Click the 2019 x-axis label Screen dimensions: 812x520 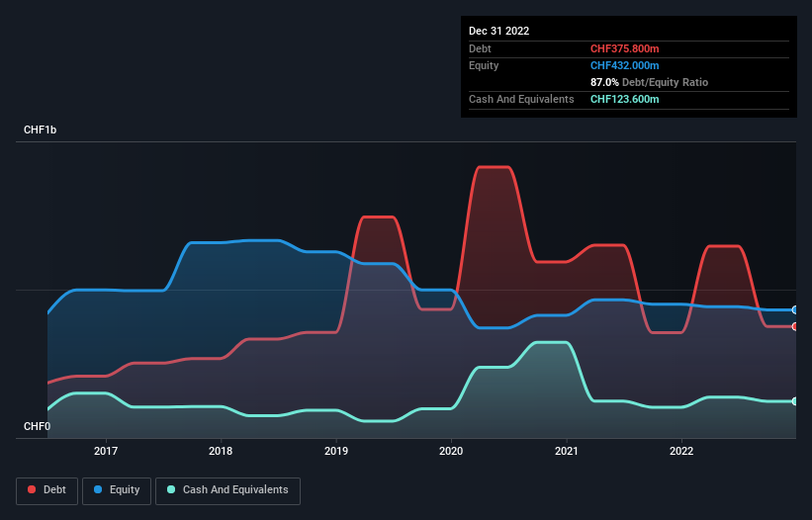click(336, 451)
